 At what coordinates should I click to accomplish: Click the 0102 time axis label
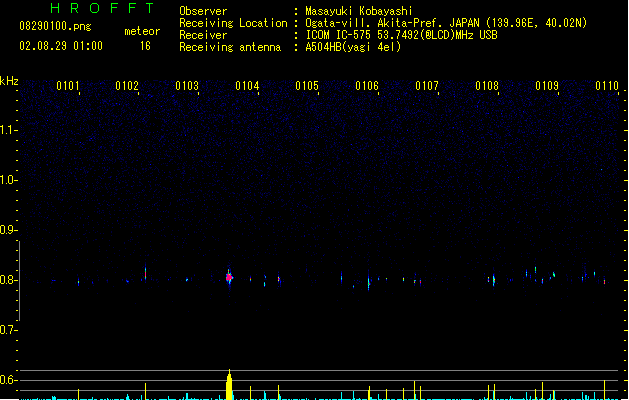(x=127, y=86)
